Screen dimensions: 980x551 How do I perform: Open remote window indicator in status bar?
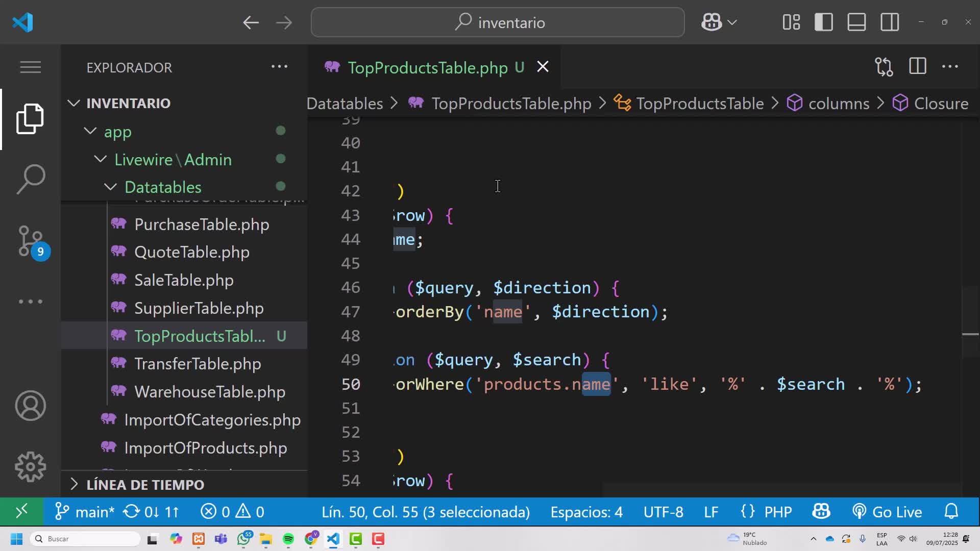(21, 512)
